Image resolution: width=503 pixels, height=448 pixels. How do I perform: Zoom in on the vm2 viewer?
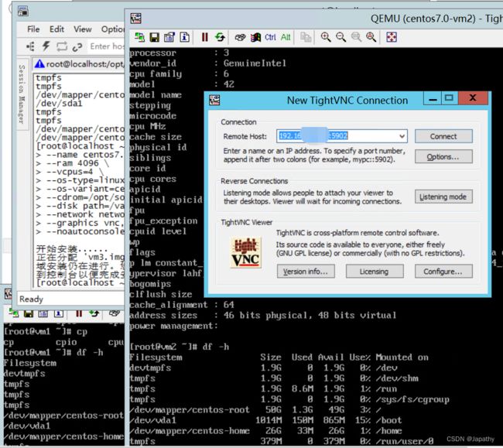point(326,37)
